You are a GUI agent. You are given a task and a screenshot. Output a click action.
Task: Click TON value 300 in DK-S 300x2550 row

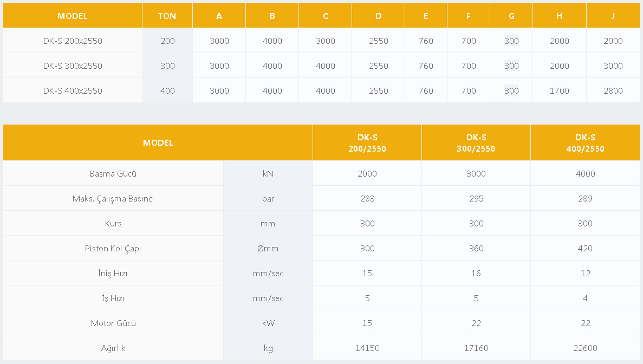tap(167, 66)
